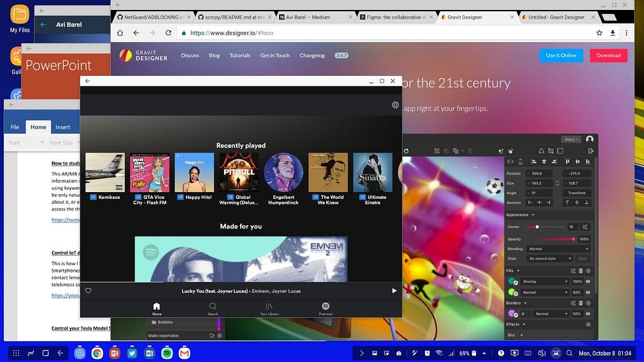Open the Kamikaze album
The height and width of the screenshot is (362, 644).
click(x=105, y=177)
